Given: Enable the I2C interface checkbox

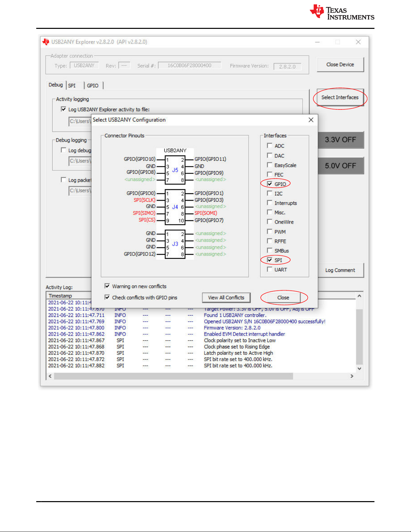Looking at the screenshot, I should click(269, 193).
